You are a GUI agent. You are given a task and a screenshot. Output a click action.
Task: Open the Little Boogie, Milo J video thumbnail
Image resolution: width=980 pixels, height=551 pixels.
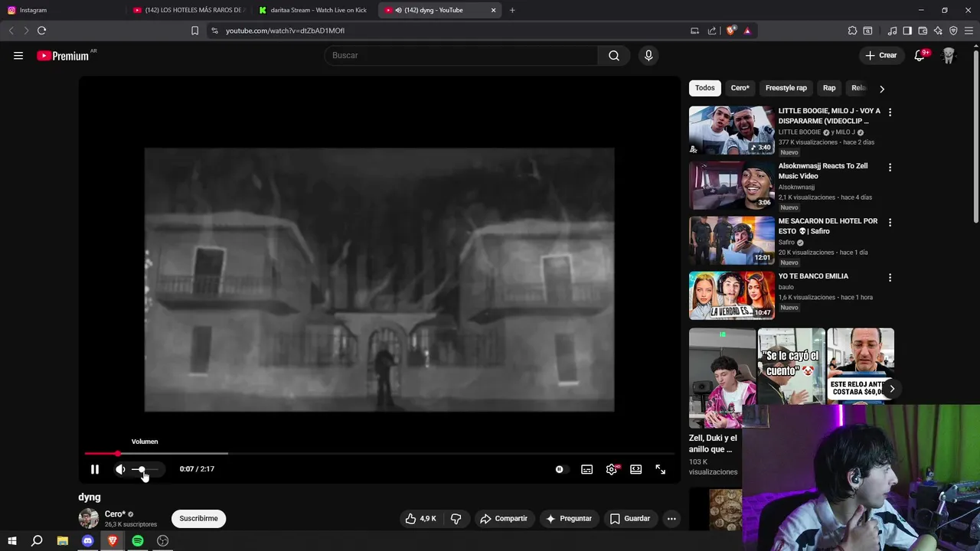[732, 130]
